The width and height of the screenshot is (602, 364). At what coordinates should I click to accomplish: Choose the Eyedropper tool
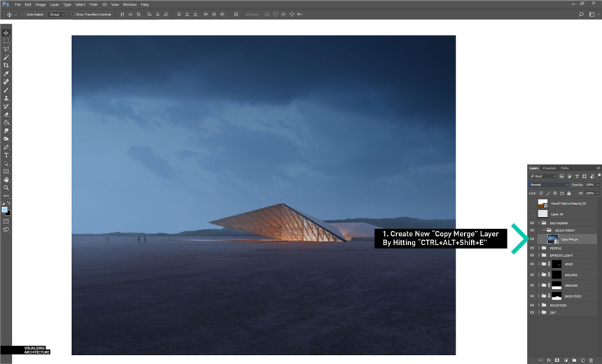click(6, 73)
